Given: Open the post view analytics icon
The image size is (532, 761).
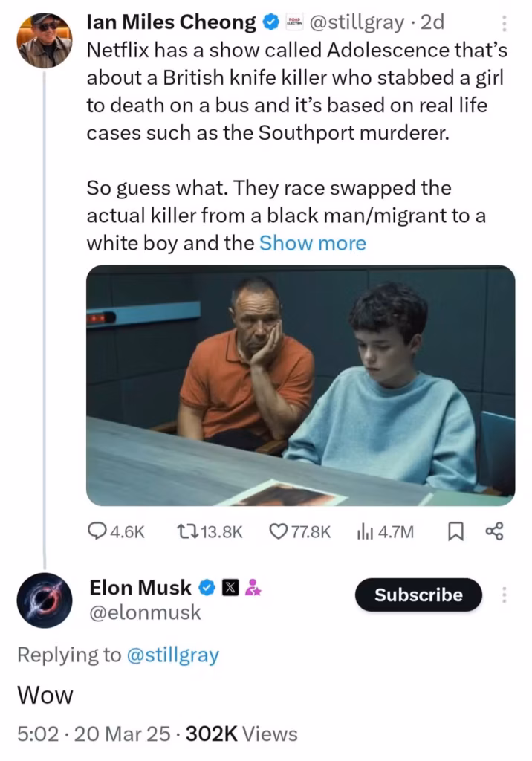Looking at the screenshot, I should coord(365,531).
